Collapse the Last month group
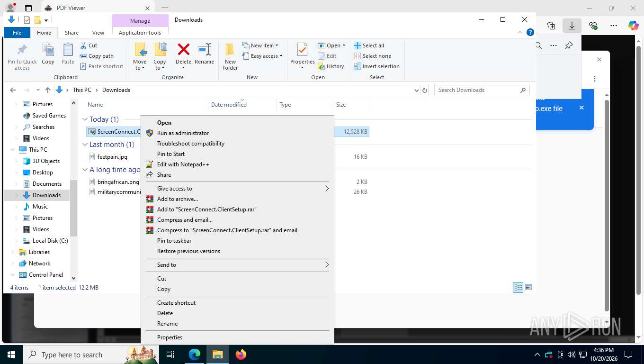Image resolution: width=644 pixels, height=364 pixels. coord(85,145)
